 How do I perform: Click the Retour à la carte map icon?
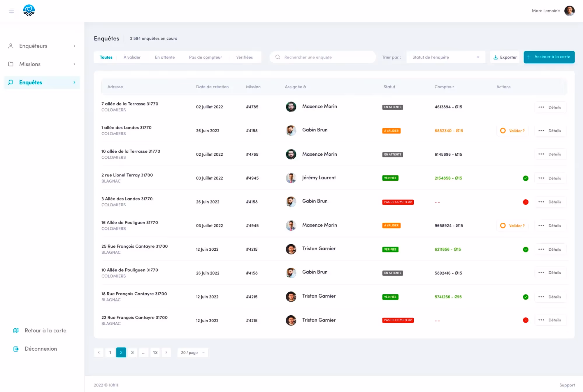[16, 331]
